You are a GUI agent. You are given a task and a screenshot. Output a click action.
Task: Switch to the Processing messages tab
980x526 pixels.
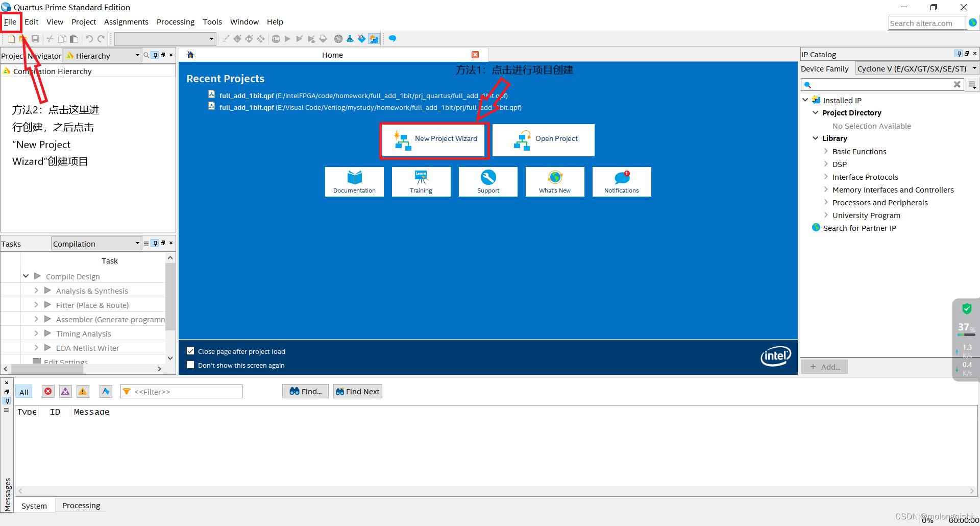click(81, 506)
